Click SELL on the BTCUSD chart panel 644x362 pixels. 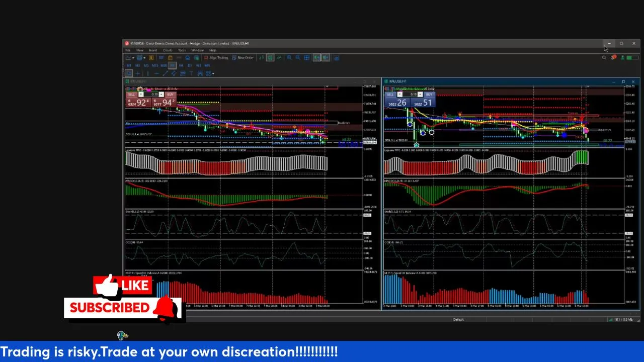[x=131, y=95]
